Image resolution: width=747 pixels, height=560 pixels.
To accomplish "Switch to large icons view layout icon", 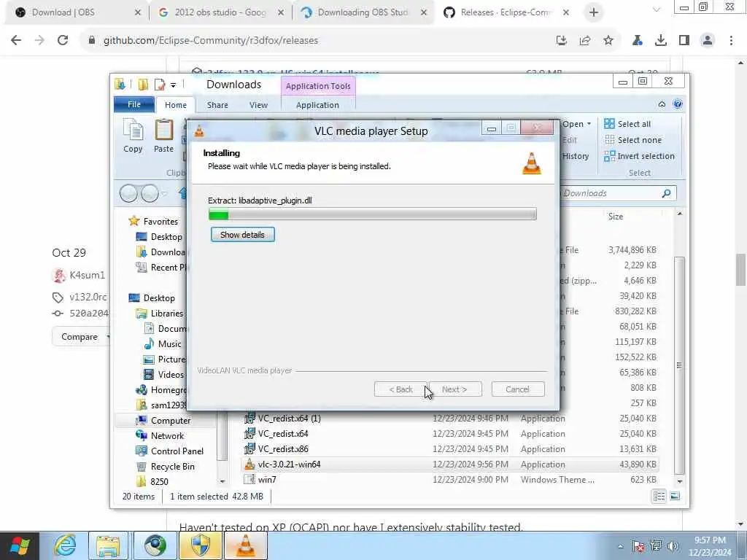I will pos(675,497).
